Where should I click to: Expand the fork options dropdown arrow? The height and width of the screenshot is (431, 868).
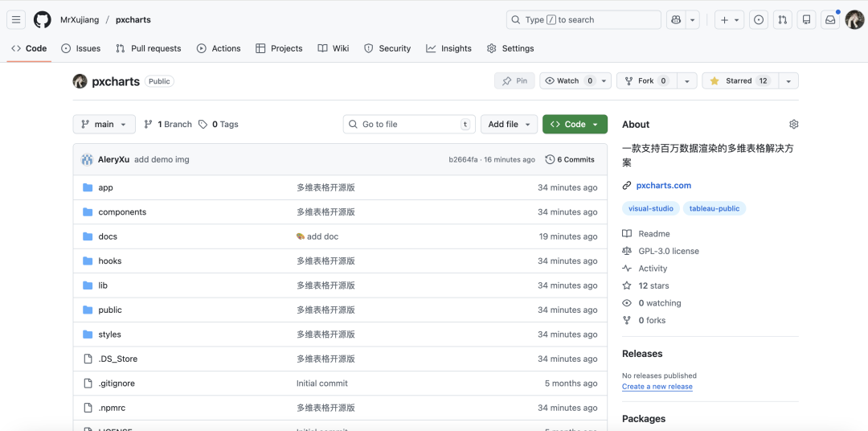point(687,81)
